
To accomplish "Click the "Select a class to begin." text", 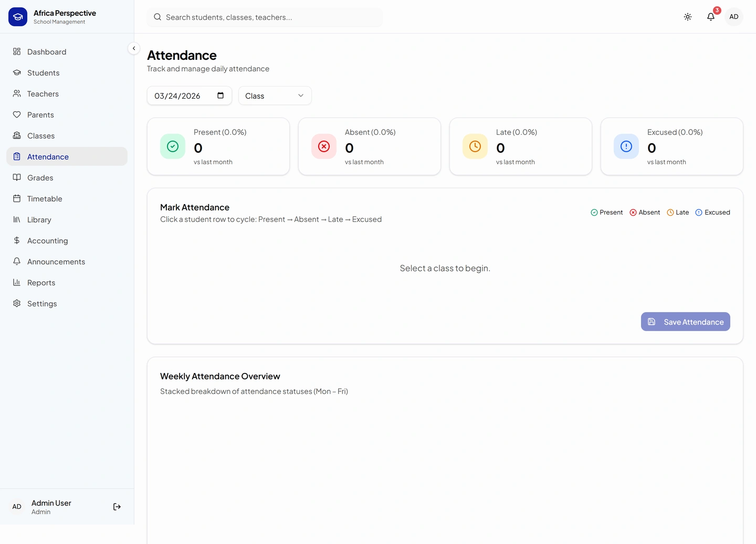I will pos(445,268).
